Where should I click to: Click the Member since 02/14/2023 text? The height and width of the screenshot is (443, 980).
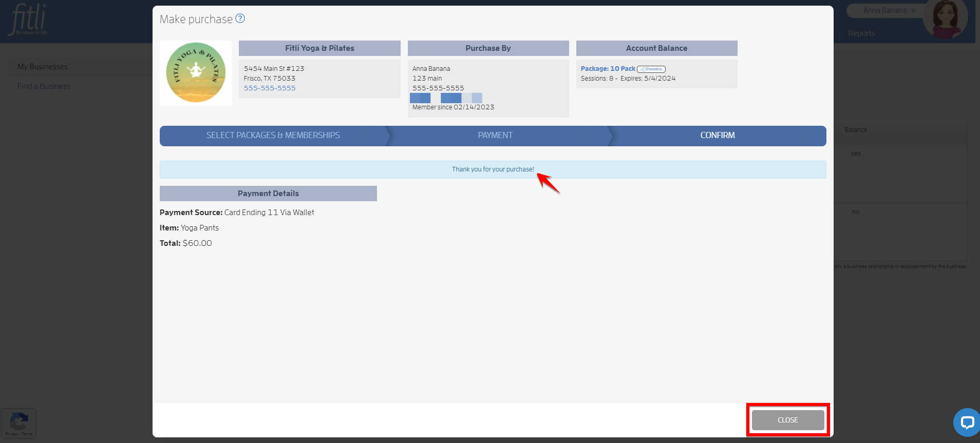pyautogui.click(x=453, y=107)
